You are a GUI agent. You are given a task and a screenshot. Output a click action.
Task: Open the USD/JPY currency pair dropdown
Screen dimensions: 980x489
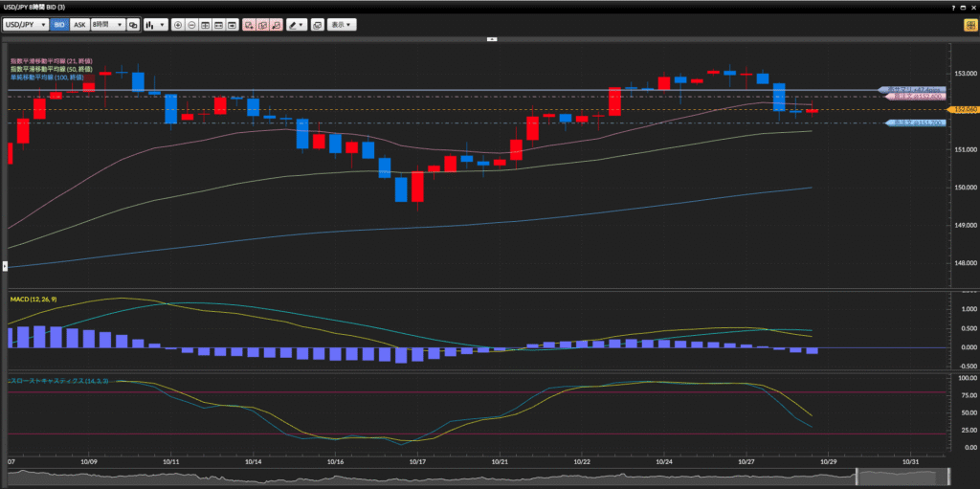(x=26, y=25)
